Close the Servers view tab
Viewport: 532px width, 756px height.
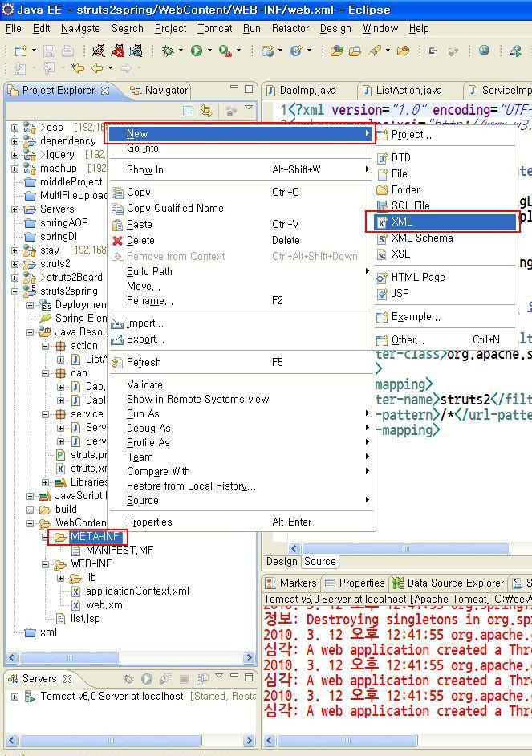[67, 678]
